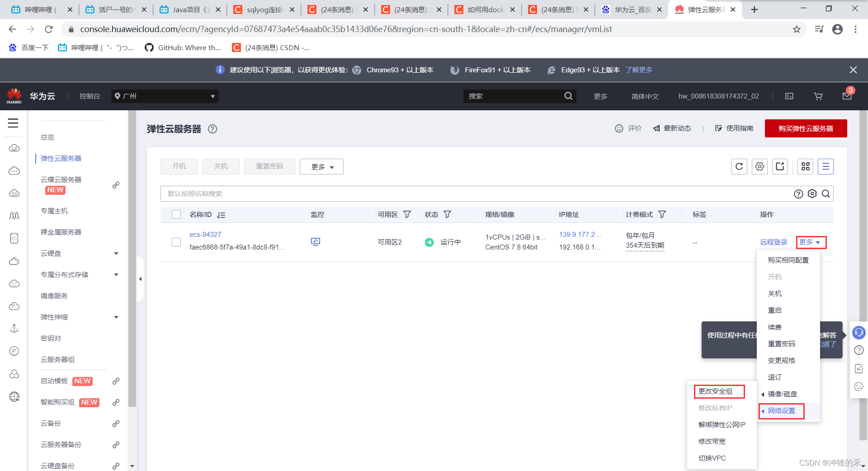Open row 更多 dropdown for ecs-94327
Viewport: 868px width, 471px height.
[x=810, y=242]
